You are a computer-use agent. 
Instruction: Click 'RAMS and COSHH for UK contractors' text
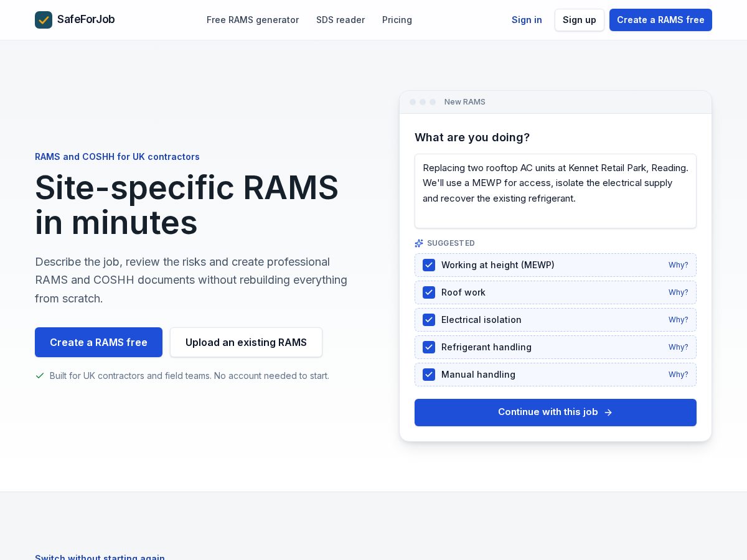click(117, 157)
